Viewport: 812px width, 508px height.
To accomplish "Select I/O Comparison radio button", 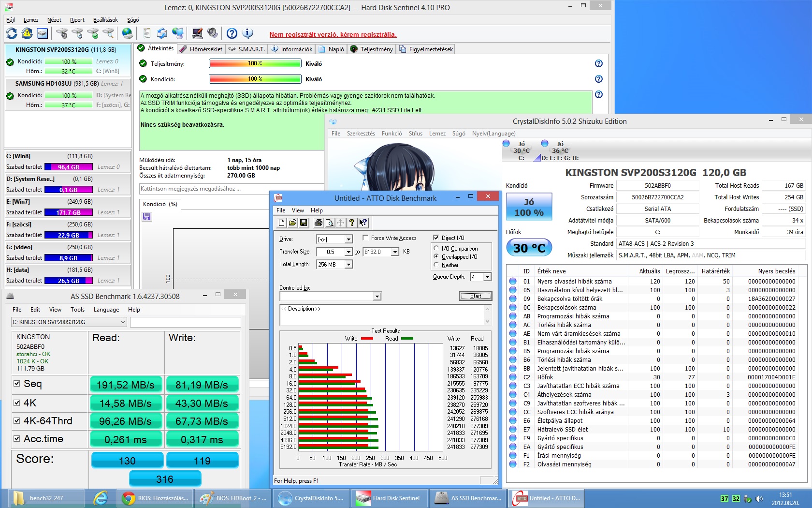I will (436, 248).
